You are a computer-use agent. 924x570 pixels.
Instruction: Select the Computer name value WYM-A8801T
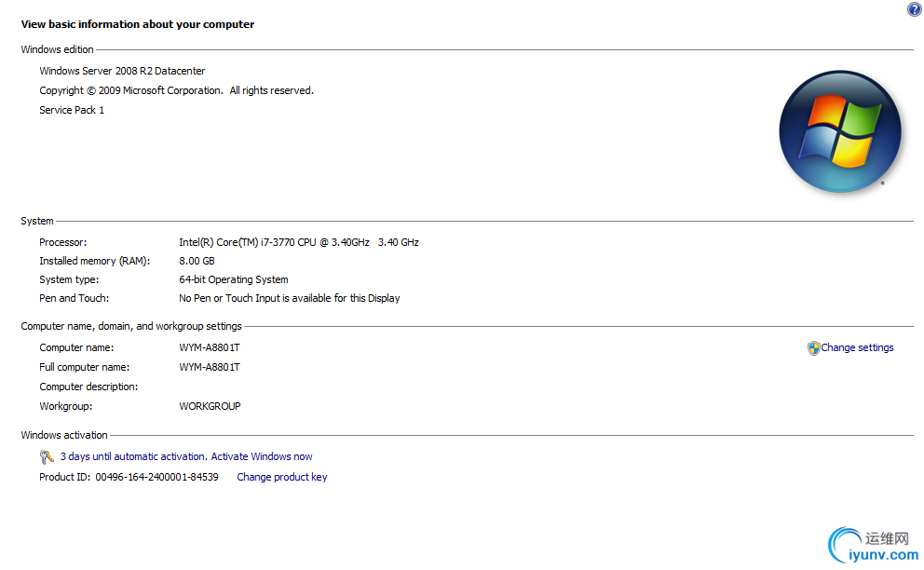(210, 348)
